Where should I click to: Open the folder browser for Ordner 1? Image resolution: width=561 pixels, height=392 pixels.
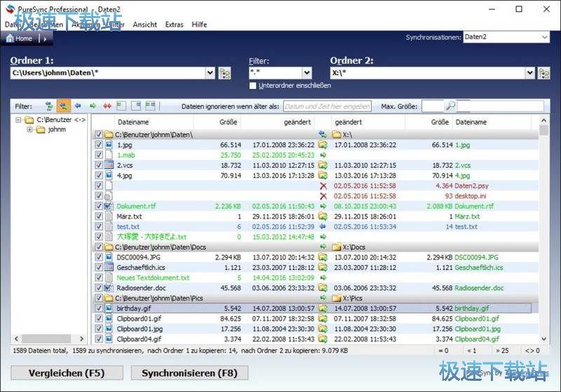click(224, 73)
